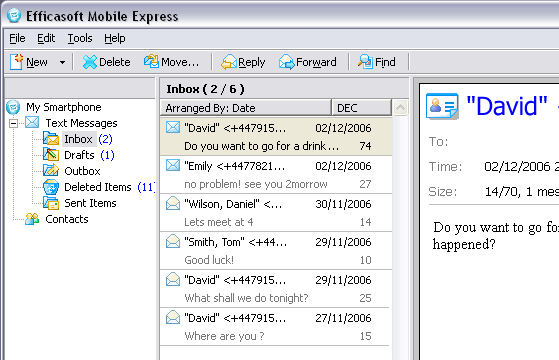Click unread envelope icon of Emily message

[173, 165]
